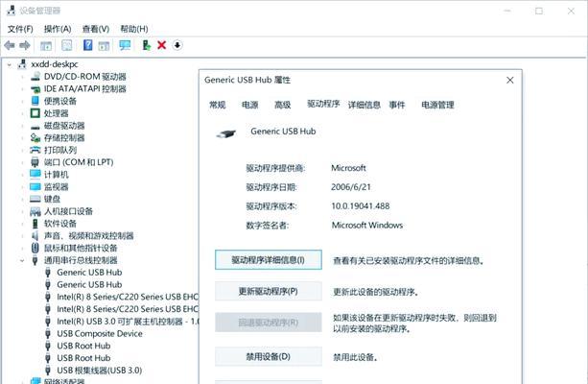This screenshot has width=588, height=384.
Task: Select the 计算机 category icon
Action: [x=35, y=174]
